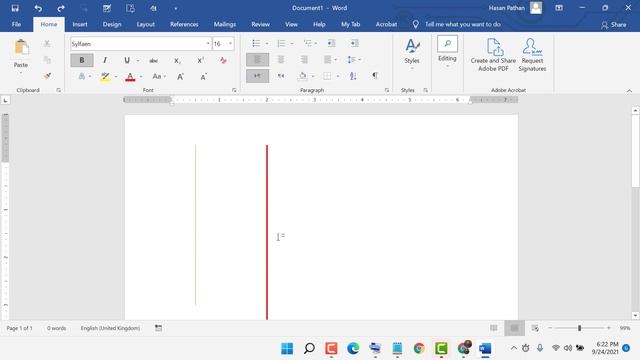Viewport: 640px width, 360px height.
Task: Increase paragraph indent
Action: 355,43
